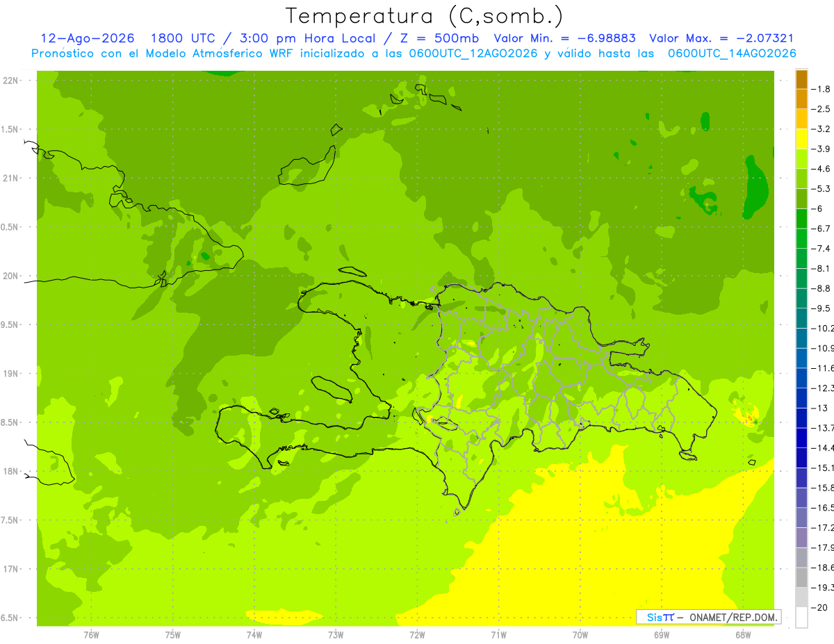This screenshot has width=834, height=644.
Task: Click the '-1.8' legend value
Action: point(821,89)
